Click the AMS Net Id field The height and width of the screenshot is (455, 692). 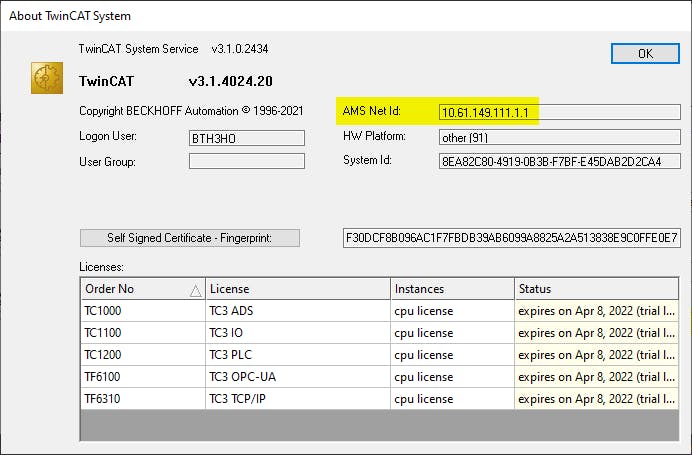point(559,112)
